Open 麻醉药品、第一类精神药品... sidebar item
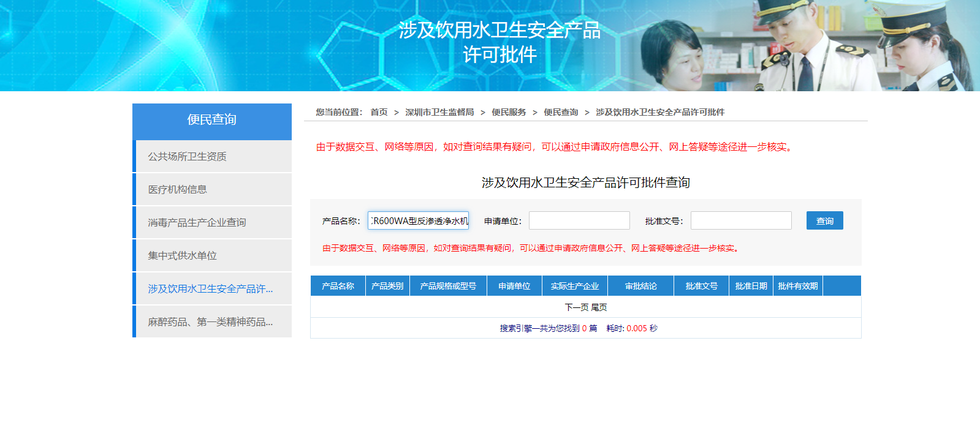 click(210, 322)
